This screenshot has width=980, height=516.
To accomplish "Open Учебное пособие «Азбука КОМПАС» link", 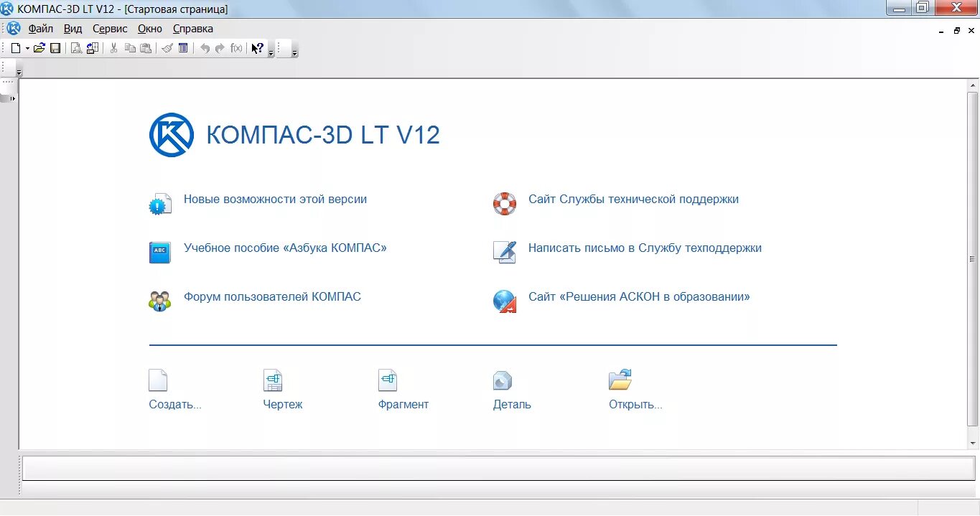I will [x=285, y=248].
